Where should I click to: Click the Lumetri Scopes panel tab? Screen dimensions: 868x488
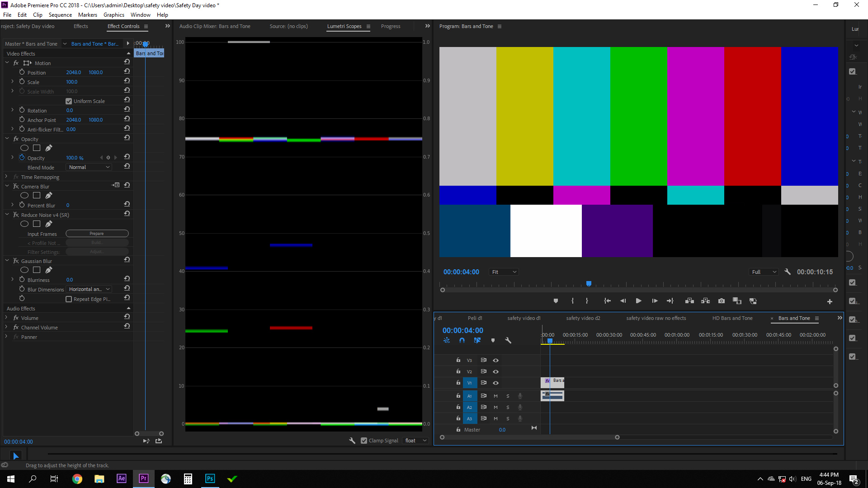344,26
